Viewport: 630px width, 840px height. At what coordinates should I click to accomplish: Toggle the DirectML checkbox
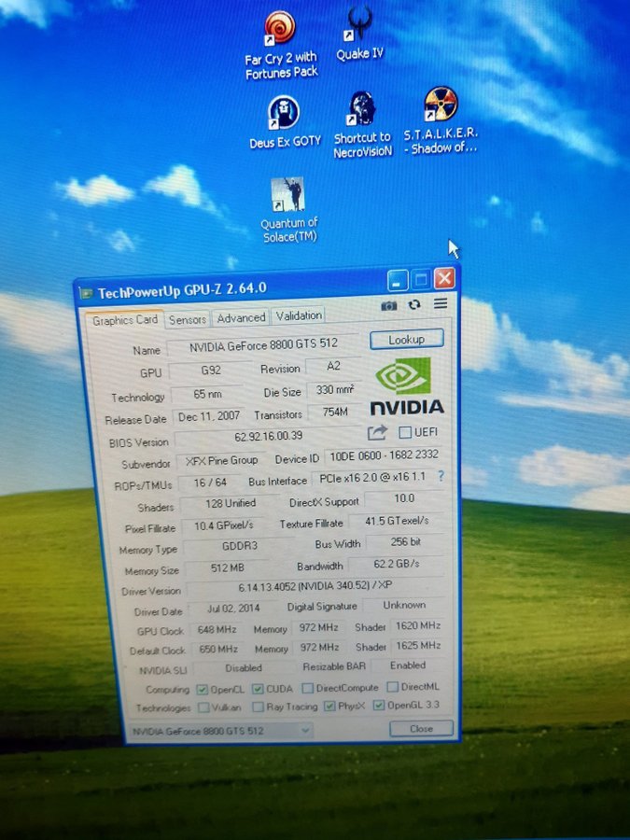tap(393, 686)
